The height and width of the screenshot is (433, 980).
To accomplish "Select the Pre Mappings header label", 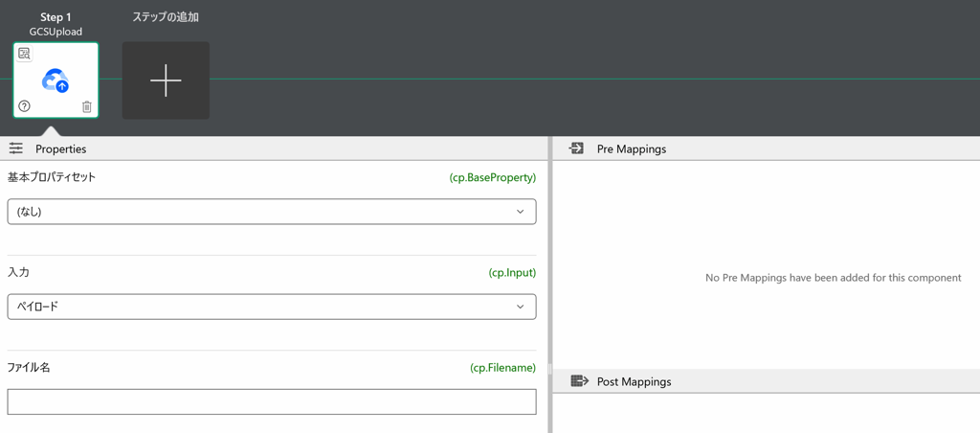I will 632,149.
